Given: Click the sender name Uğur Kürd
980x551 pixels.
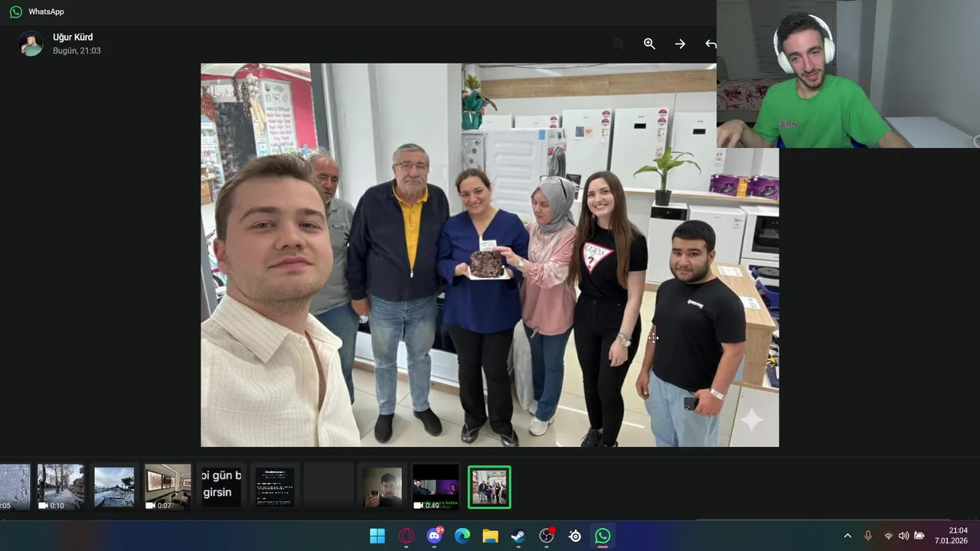Looking at the screenshot, I should pyautogui.click(x=73, y=37).
